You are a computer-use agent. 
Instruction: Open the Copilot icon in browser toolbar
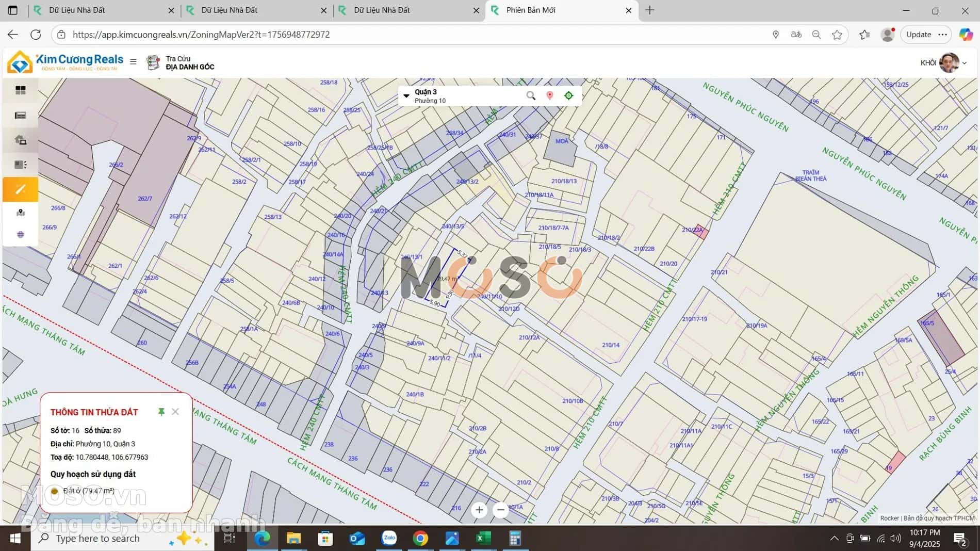click(x=966, y=35)
